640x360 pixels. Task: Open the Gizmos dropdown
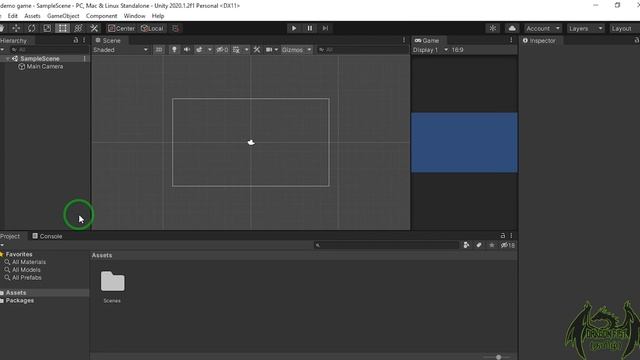297,50
